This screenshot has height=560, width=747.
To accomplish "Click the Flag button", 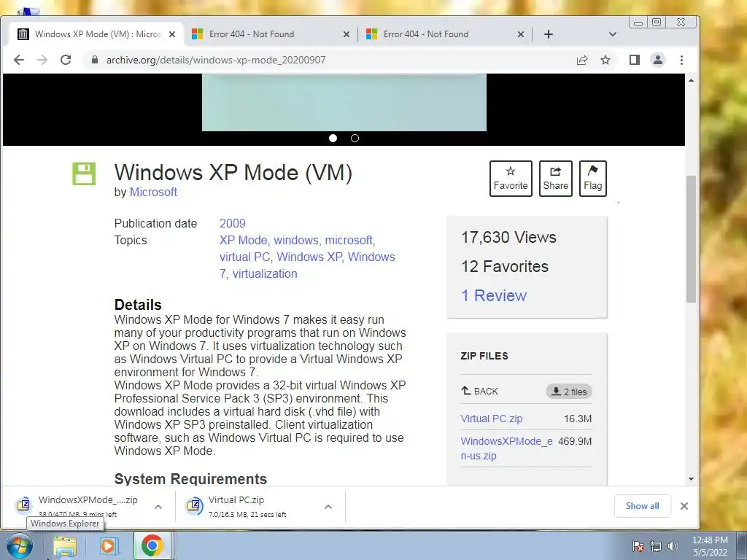I will point(592,179).
